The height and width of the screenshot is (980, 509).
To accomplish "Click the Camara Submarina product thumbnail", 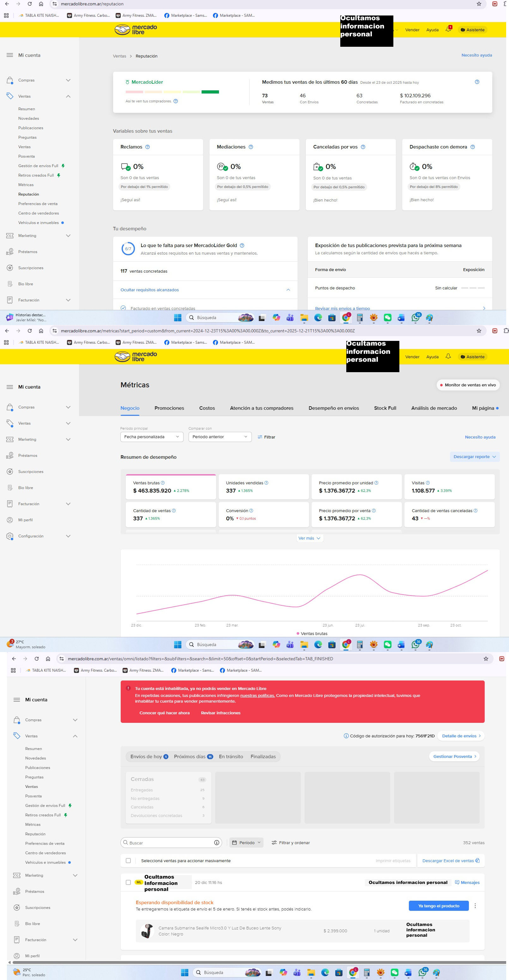I will (x=147, y=930).
